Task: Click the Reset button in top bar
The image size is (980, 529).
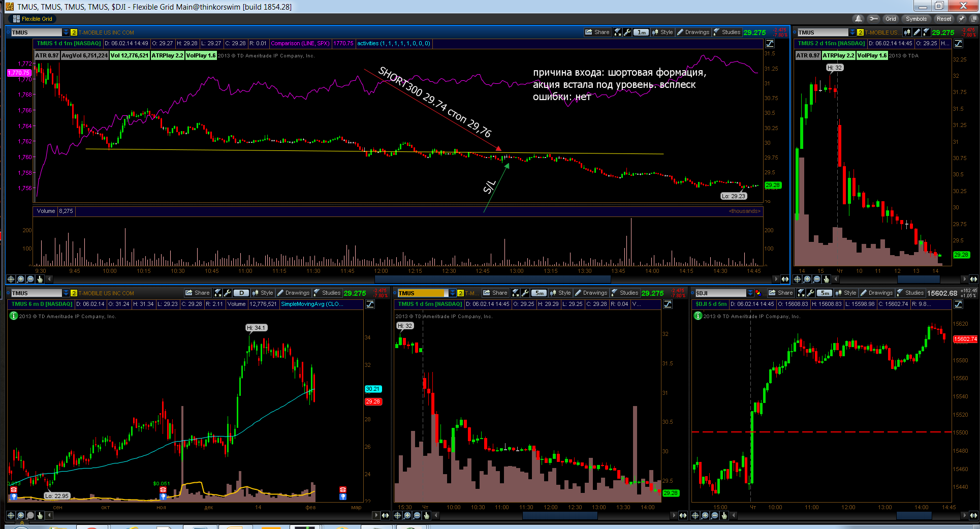Action: tap(944, 19)
